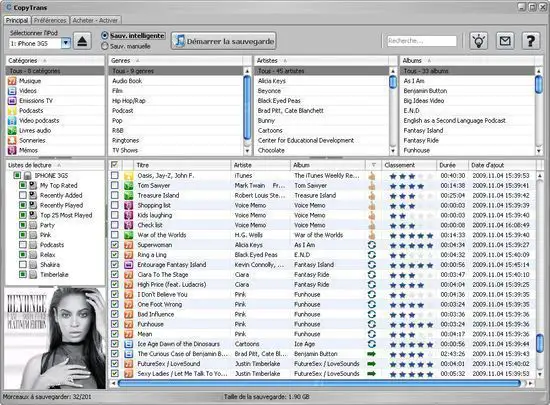Click the sort dropdown arrow in the column header next to Album

(374, 165)
